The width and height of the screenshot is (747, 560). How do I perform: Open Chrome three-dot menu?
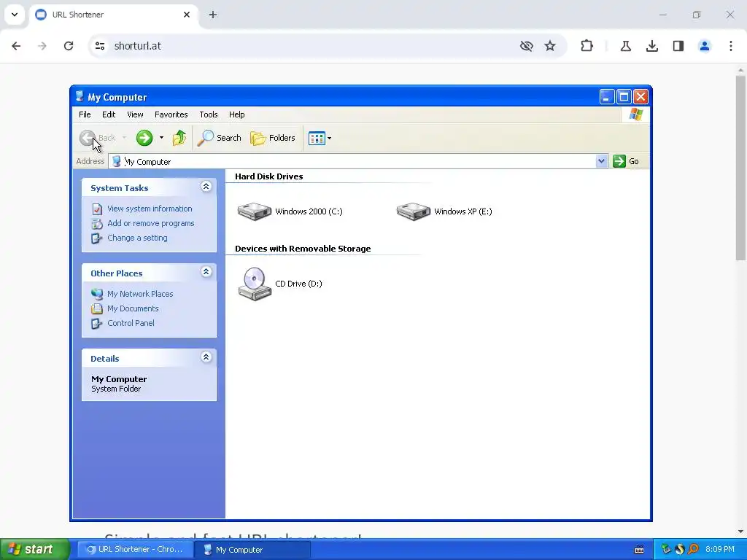tap(731, 46)
